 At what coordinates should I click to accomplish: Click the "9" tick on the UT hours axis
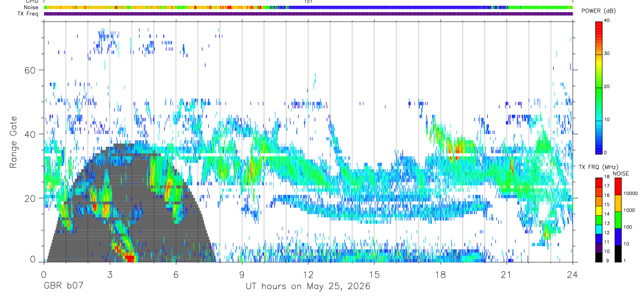coord(242,274)
